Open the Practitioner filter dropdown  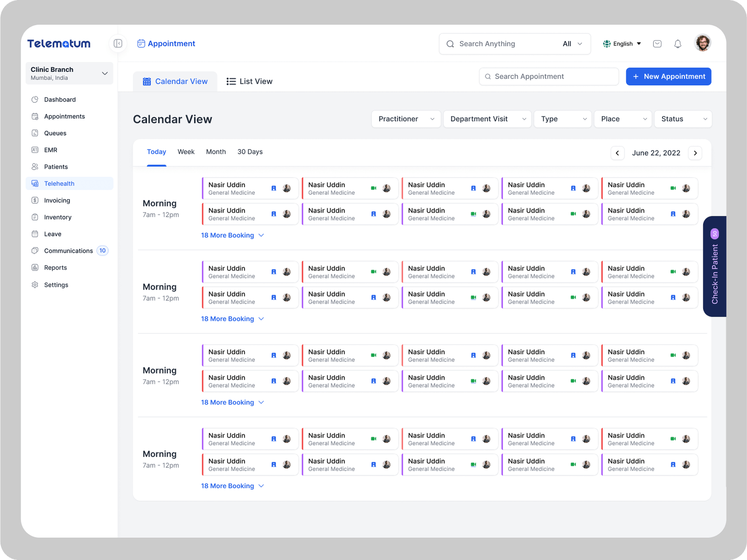[x=406, y=119]
